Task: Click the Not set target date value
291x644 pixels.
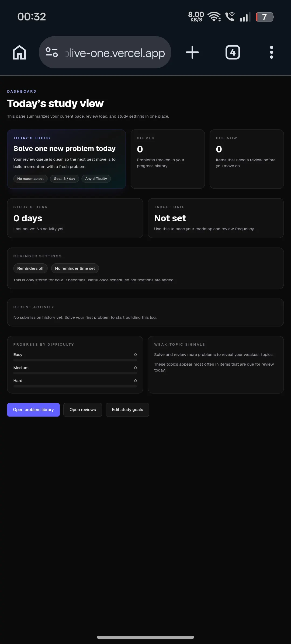Action: (x=170, y=218)
